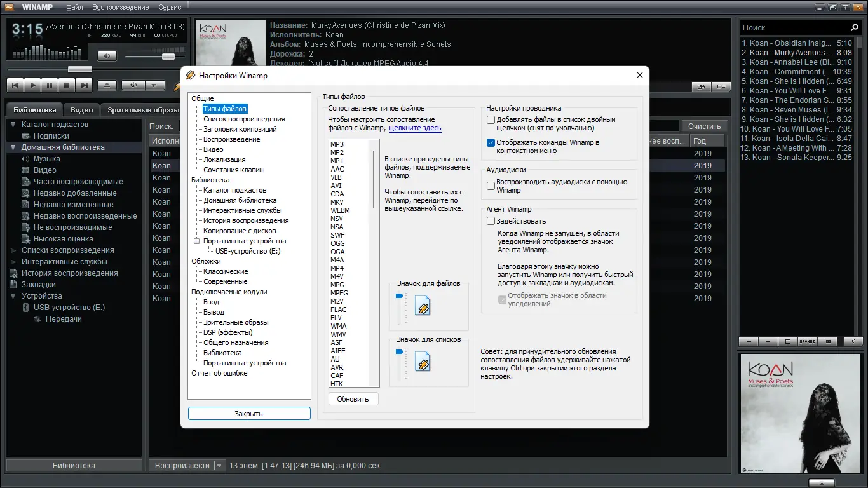Click the add (+) button under the playlist

click(749, 341)
